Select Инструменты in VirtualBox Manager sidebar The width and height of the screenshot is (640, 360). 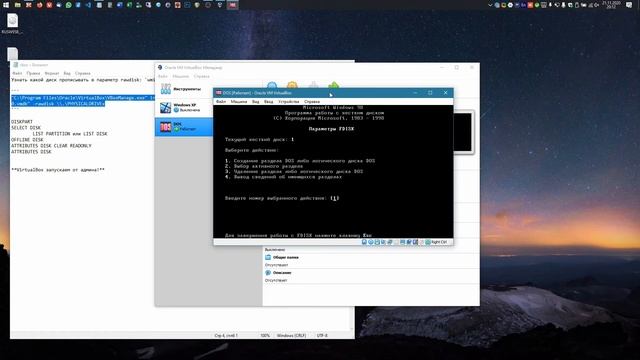point(184,89)
